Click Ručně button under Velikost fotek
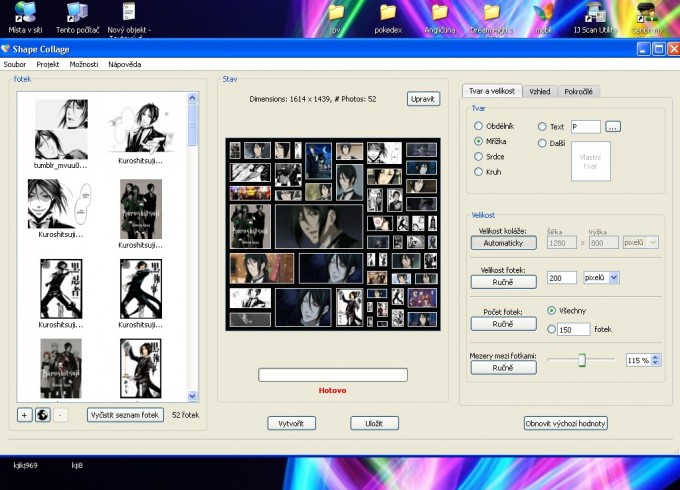 click(x=503, y=282)
